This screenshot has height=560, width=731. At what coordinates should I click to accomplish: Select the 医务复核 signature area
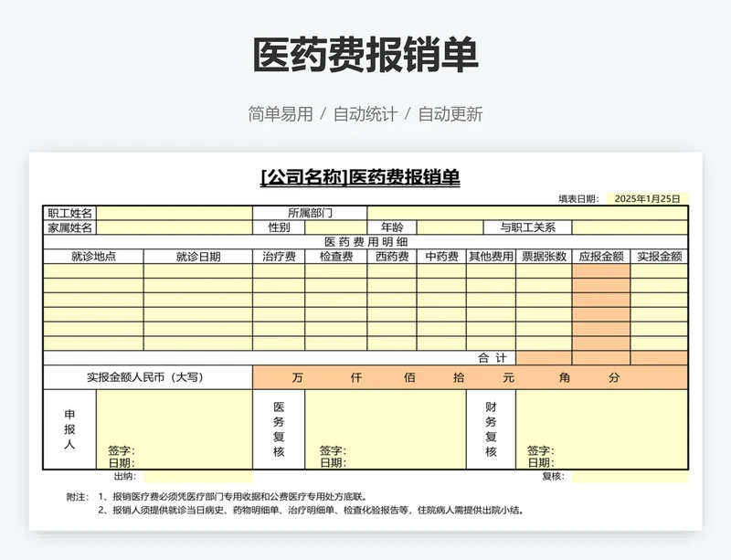(x=386, y=429)
